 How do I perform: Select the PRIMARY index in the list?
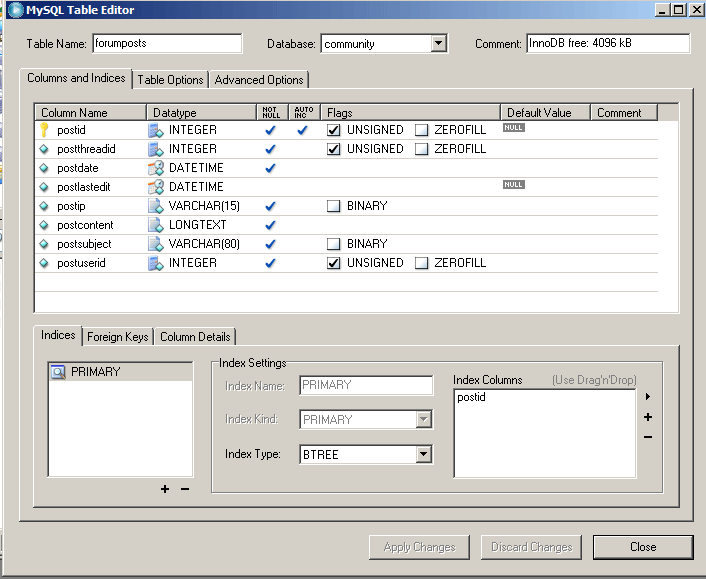click(x=120, y=372)
